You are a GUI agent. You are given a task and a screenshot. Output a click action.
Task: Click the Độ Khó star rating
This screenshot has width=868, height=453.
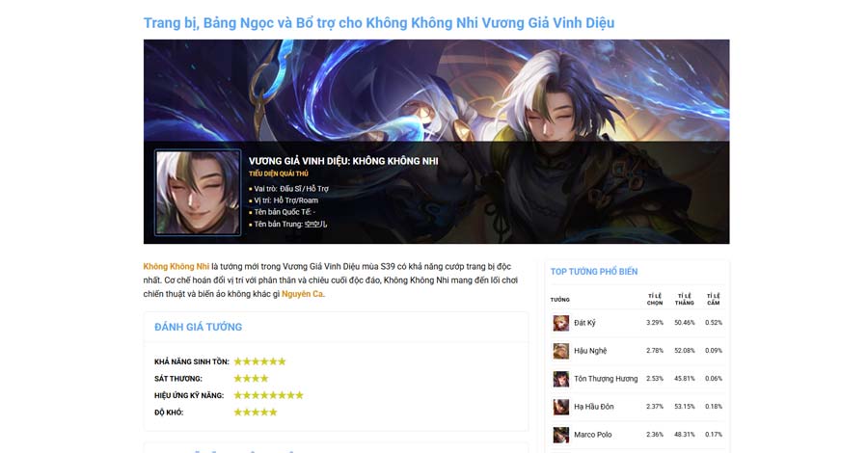(256, 413)
